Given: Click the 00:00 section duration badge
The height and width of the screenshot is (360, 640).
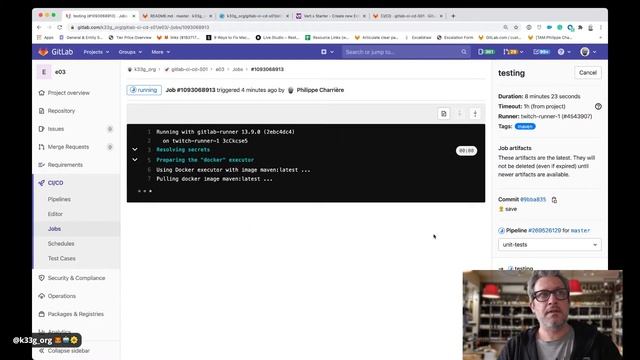Looking at the screenshot, I should click(x=466, y=151).
